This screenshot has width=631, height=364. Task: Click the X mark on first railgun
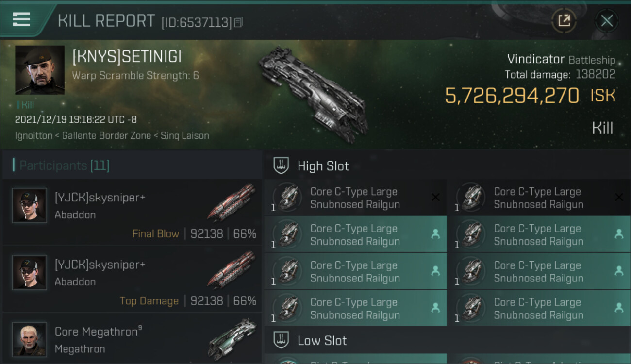coord(435,197)
